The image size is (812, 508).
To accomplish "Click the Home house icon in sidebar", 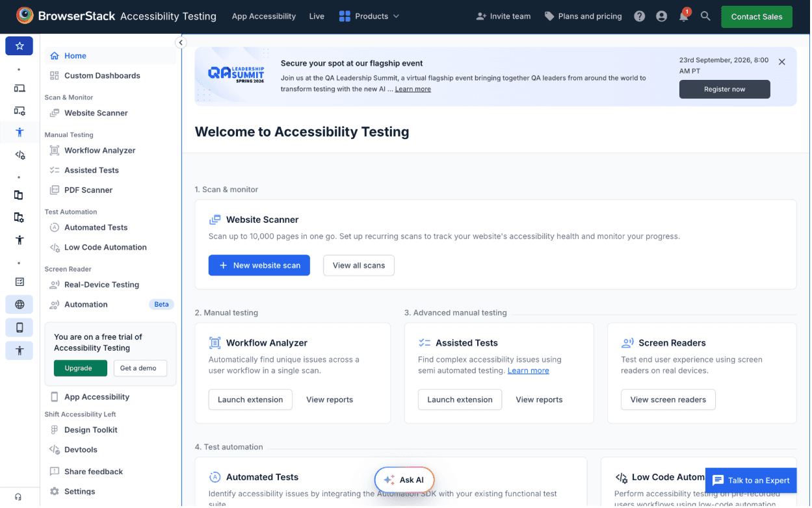I will tap(55, 56).
